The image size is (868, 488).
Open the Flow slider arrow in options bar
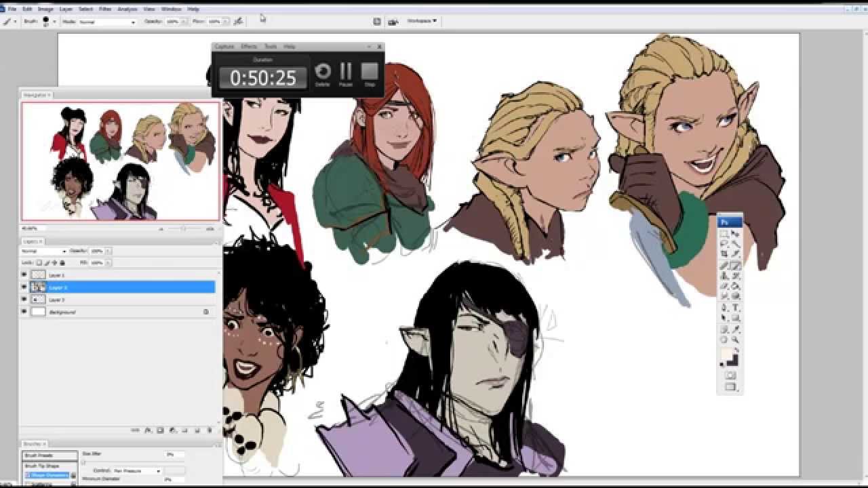[226, 22]
